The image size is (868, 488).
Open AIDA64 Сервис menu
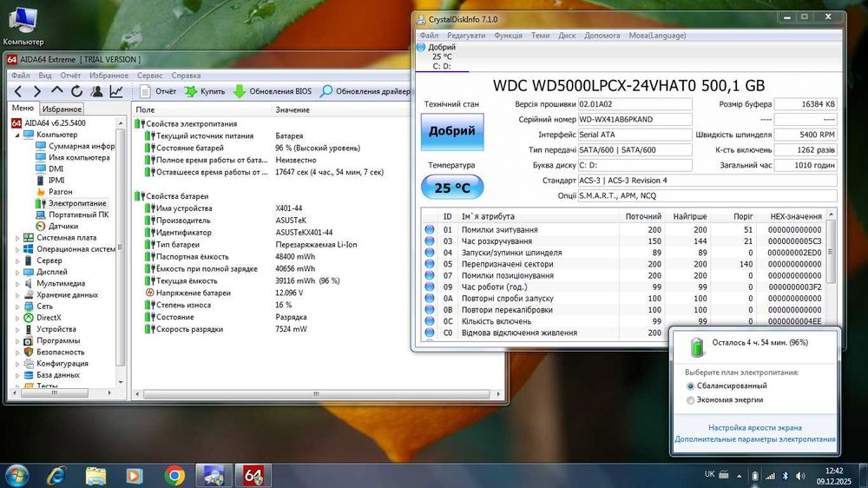(150, 76)
